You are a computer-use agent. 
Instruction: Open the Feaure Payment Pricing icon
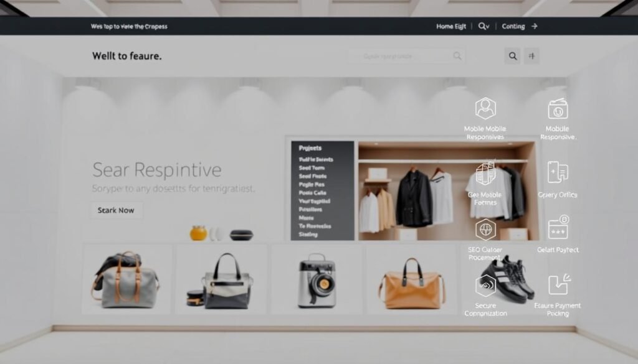(558, 284)
